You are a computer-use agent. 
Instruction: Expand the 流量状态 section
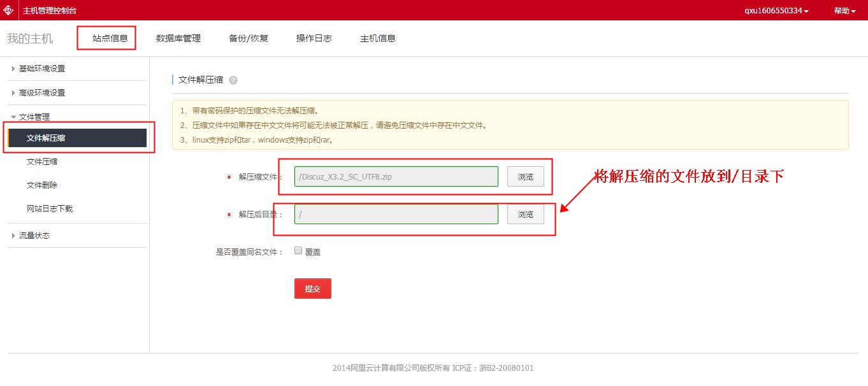click(34, 236)
